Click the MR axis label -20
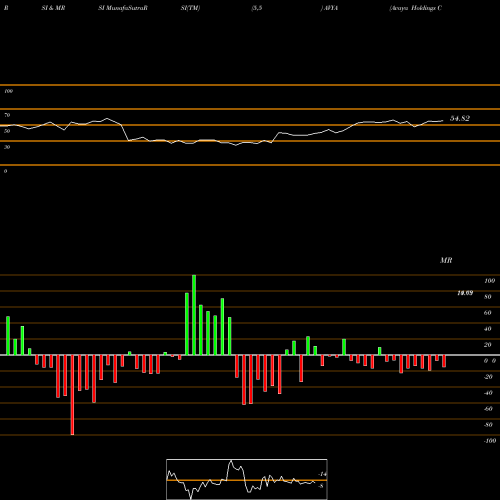This screenshot has height=500, width=500. pyautogui.click(x=488, y=377)
